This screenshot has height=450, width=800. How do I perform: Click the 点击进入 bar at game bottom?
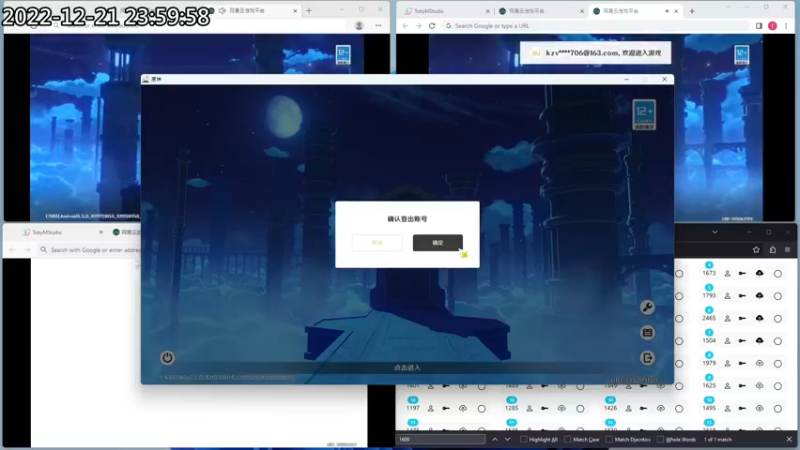tap(407, 367)
